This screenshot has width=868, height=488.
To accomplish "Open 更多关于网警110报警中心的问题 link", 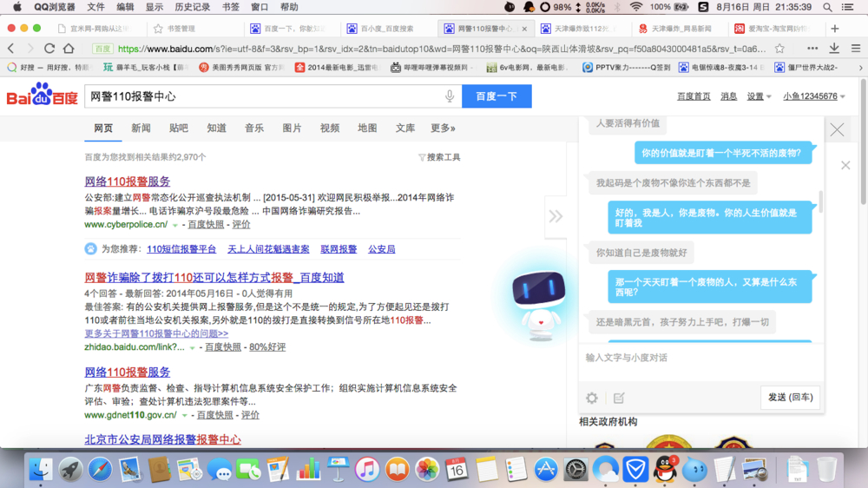I will 156,333.
